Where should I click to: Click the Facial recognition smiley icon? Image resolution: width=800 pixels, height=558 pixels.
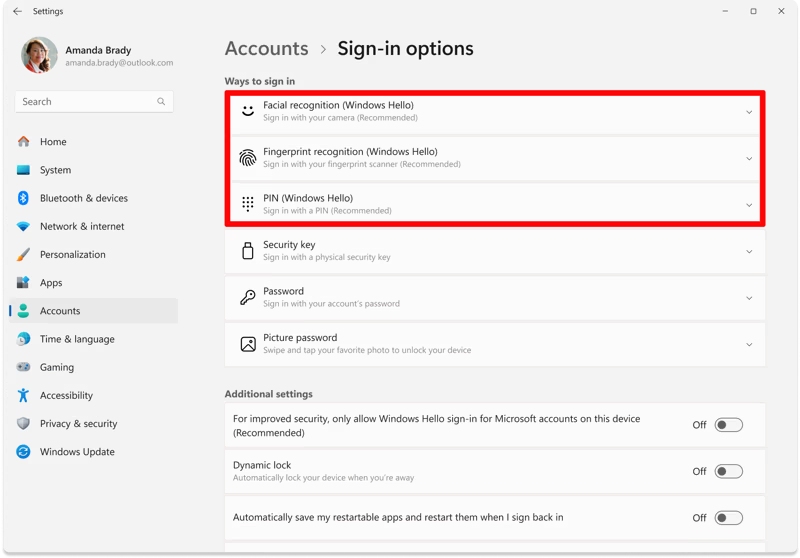point(248,111)
